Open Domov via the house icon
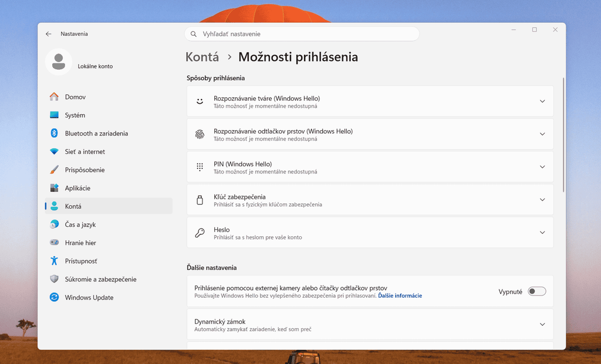 point(54,97)
